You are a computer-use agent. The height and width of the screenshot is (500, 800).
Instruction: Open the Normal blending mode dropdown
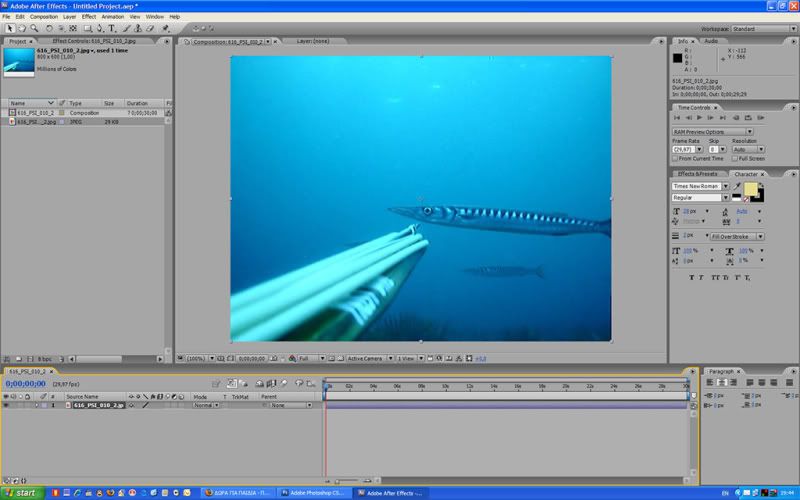coord(206,405)
